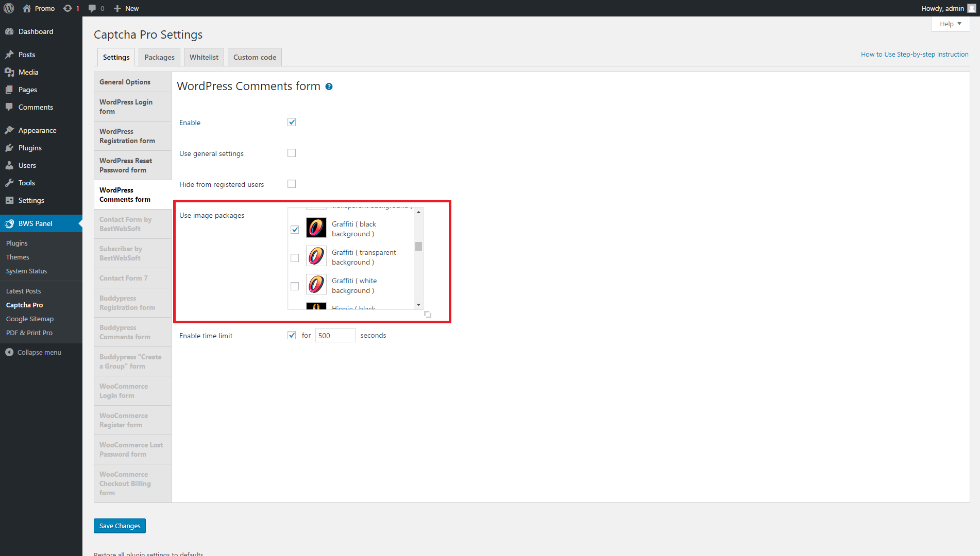Click the Pages icon in sidebar
Viewport: 980px width, 556px height.
[9, 90]
